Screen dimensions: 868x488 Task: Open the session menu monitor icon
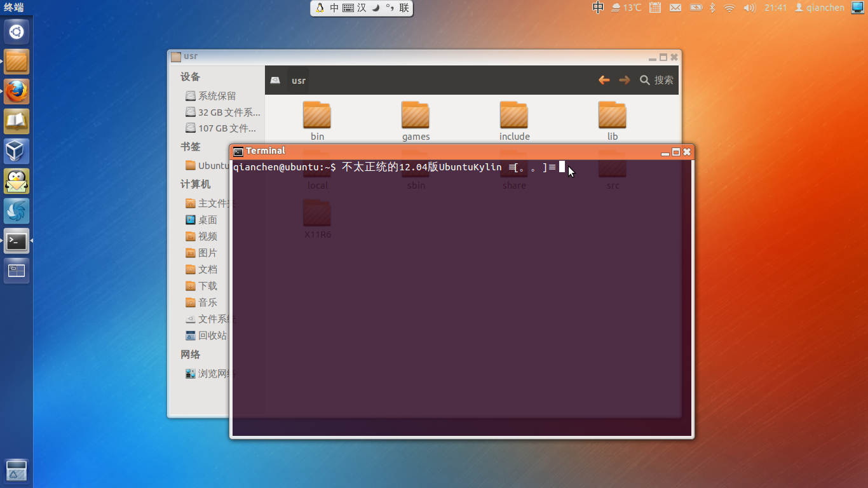pyautogui.click(x=858, y=8)
